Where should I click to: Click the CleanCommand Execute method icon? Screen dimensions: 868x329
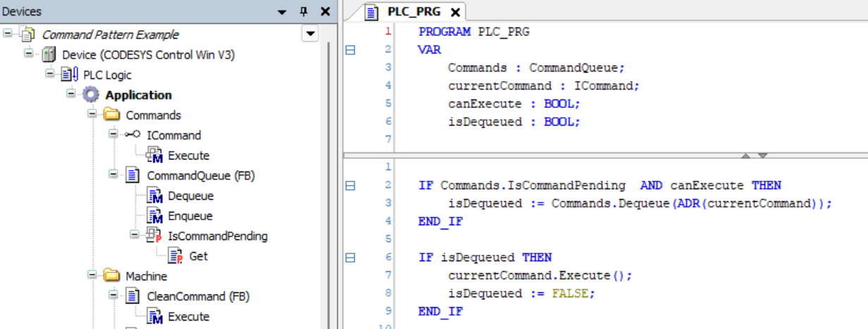154,316
